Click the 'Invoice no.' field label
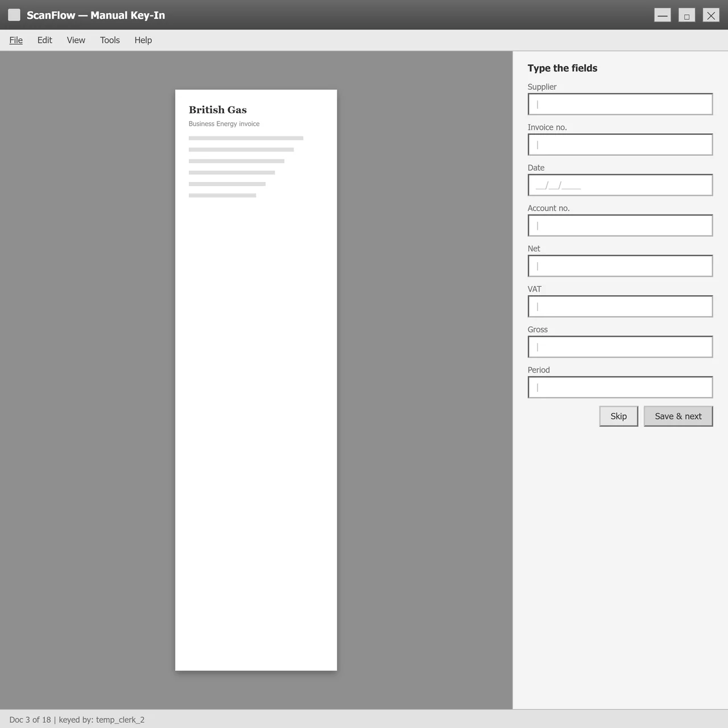 click(x=547, y=127)
